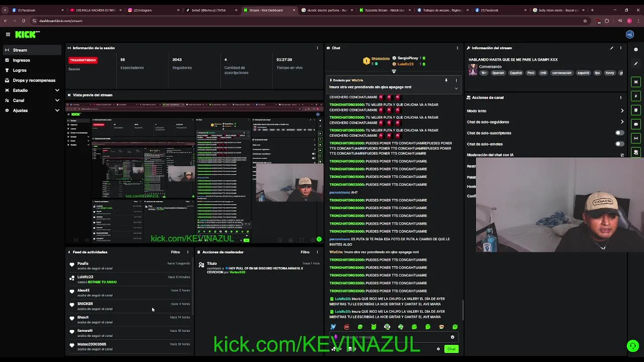
Task: Click VortexX20 link in moderator actions
Action: click(x=237, y=272)
